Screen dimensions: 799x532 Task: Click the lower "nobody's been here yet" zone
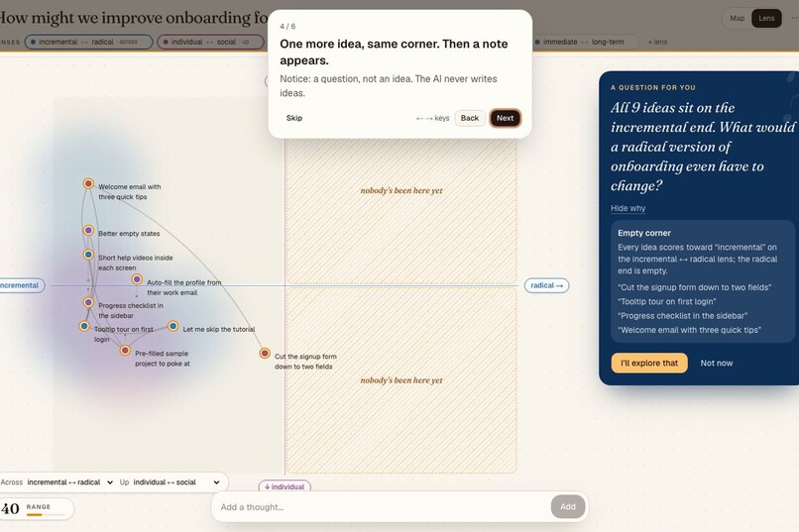point(401,380)
